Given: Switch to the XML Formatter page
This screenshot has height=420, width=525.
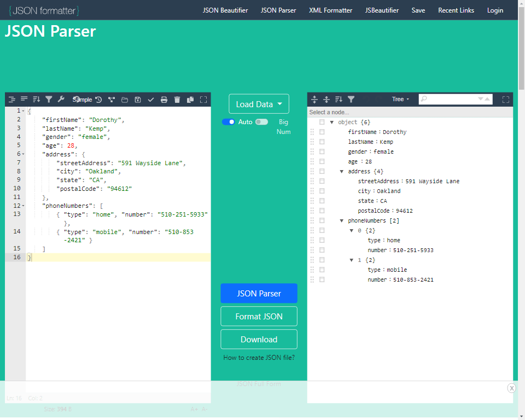Looking at the screenshot, I should pos(330,10).
